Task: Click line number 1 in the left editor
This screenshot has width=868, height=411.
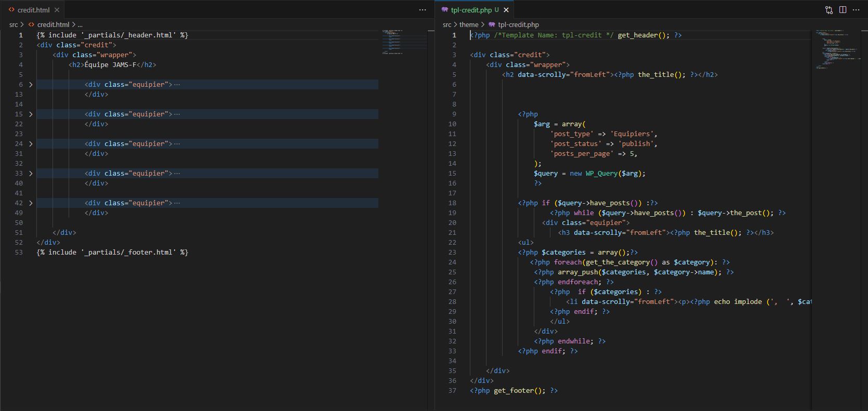Action: point(21,35)
